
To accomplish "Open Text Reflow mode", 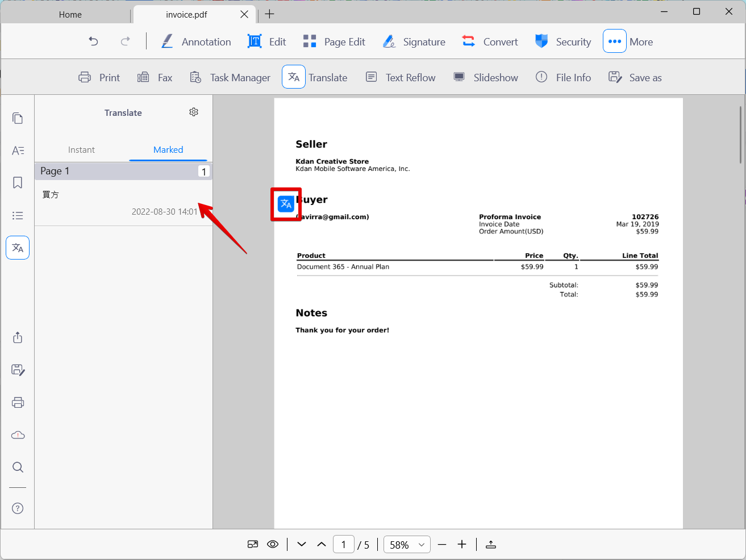I will coord(400,77).
